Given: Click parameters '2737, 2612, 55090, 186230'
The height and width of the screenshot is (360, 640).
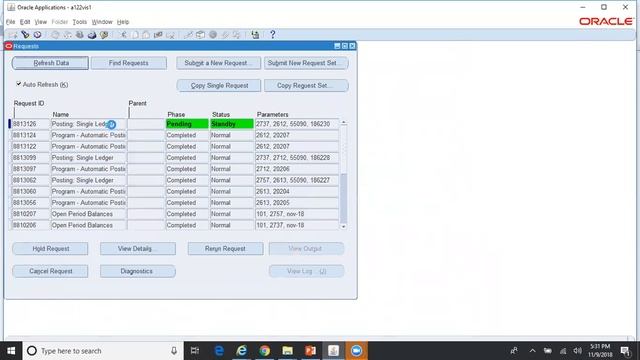Looking at the screenshot, I should coord(297,124).
